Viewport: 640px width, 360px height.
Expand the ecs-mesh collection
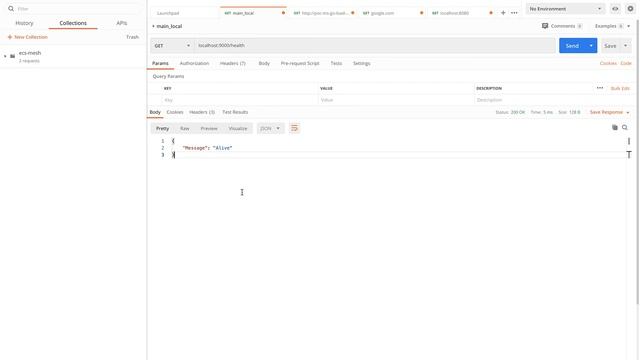(5, 56)
